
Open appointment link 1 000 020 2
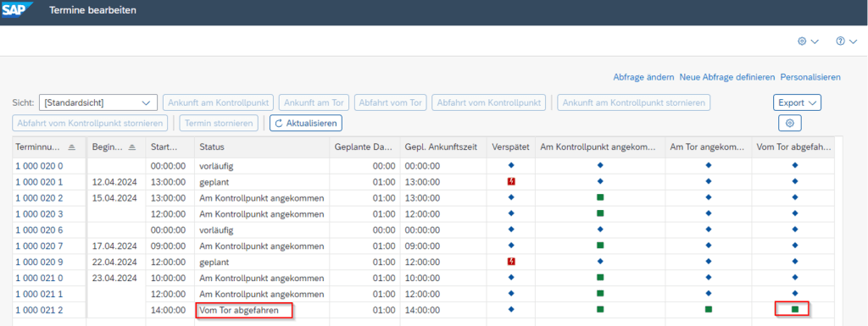[x=39, y=198]
